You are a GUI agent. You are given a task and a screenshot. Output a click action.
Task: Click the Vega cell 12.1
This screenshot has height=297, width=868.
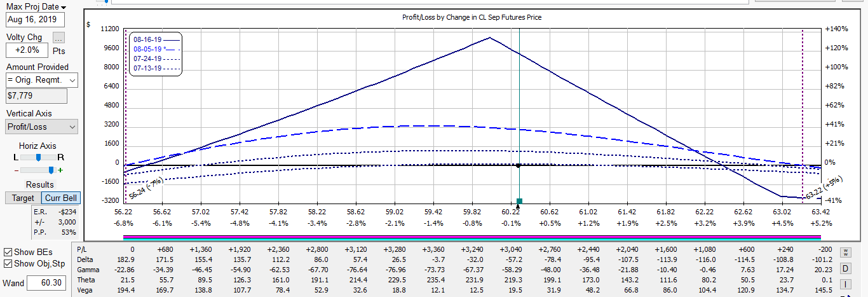point(437,290)
